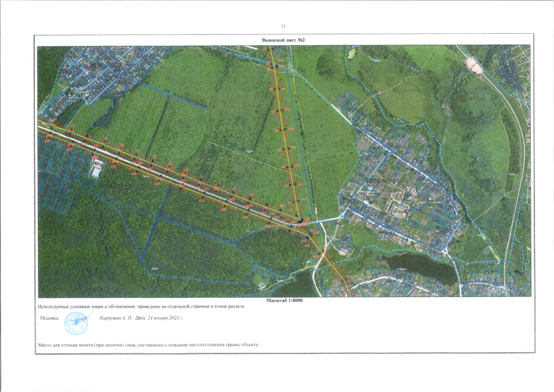Click the 'Используемые условные знаки' legend note
554x392 pixels.
tap(141, 307)
